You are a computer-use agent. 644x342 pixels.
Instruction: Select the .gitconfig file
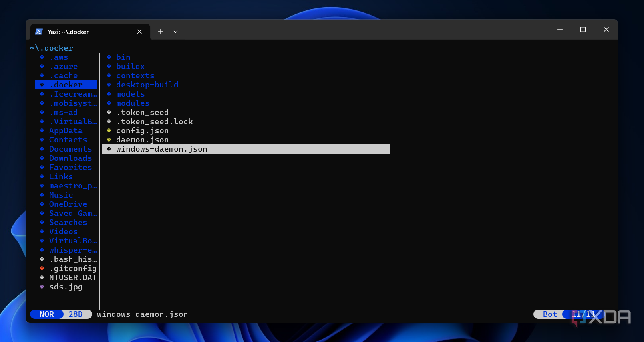pyautogui.click(x=73, y=269)
